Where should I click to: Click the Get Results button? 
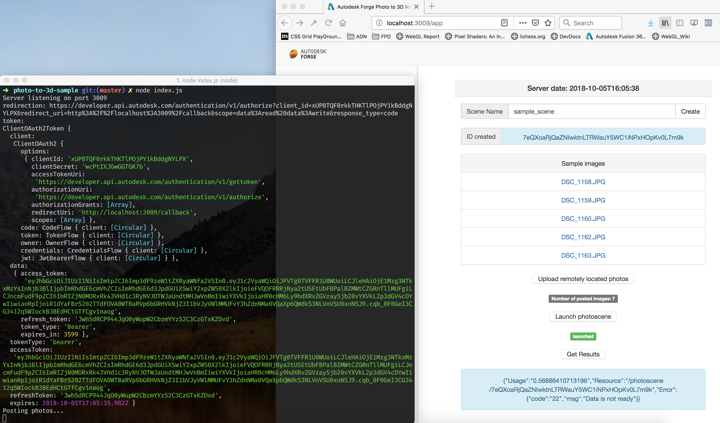(x=583, y=354)
